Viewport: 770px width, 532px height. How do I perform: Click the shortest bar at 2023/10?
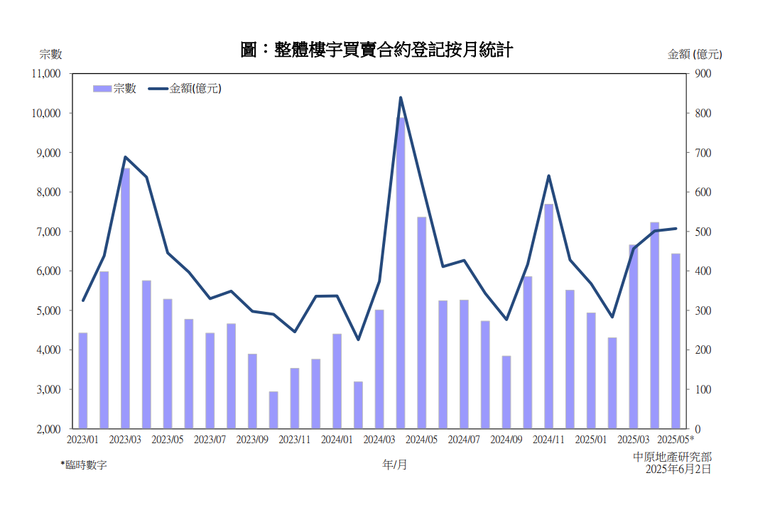[x=273, y=410]
